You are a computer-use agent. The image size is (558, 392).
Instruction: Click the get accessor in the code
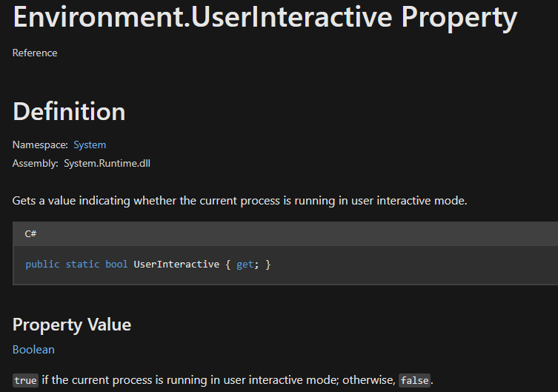point(245,265)
